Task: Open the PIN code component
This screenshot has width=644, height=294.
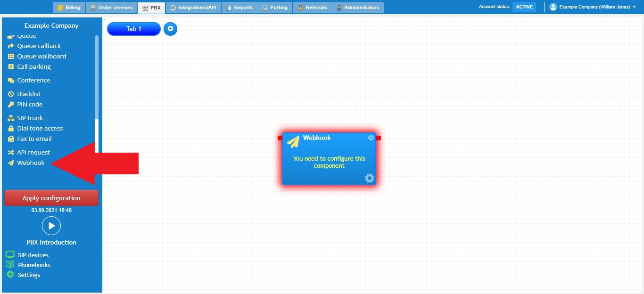Action: tap(29, 104)
